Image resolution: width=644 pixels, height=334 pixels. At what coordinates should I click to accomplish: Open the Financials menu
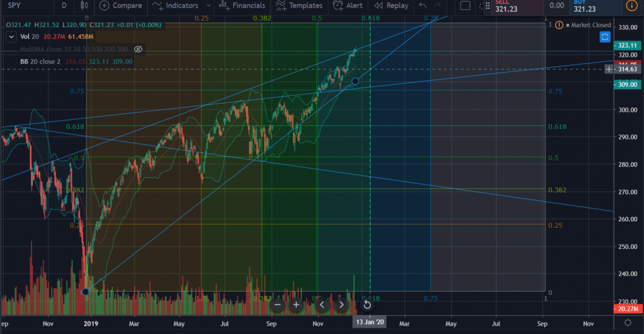[242, 6]
